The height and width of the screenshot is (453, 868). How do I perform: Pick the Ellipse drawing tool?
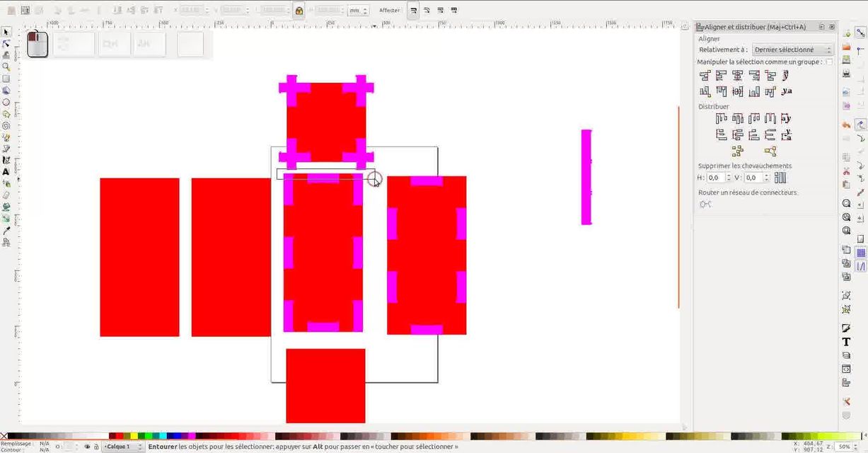pos(6,102)
